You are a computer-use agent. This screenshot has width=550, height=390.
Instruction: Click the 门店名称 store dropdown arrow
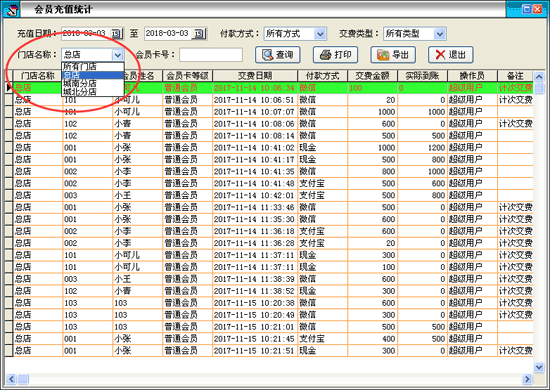click(x=118, y=55)
